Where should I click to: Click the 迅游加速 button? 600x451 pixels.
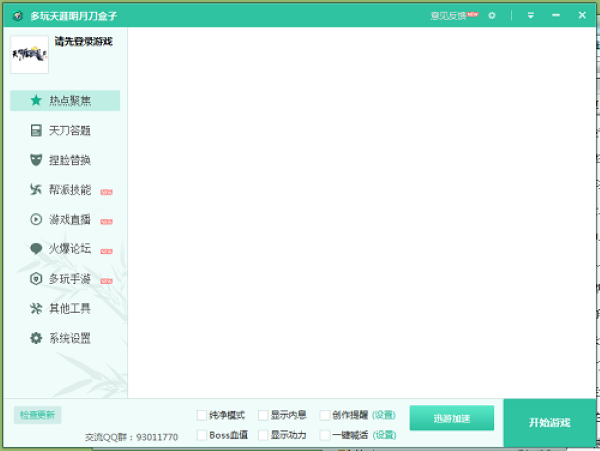pyautogui.click(x=452, y=418)
